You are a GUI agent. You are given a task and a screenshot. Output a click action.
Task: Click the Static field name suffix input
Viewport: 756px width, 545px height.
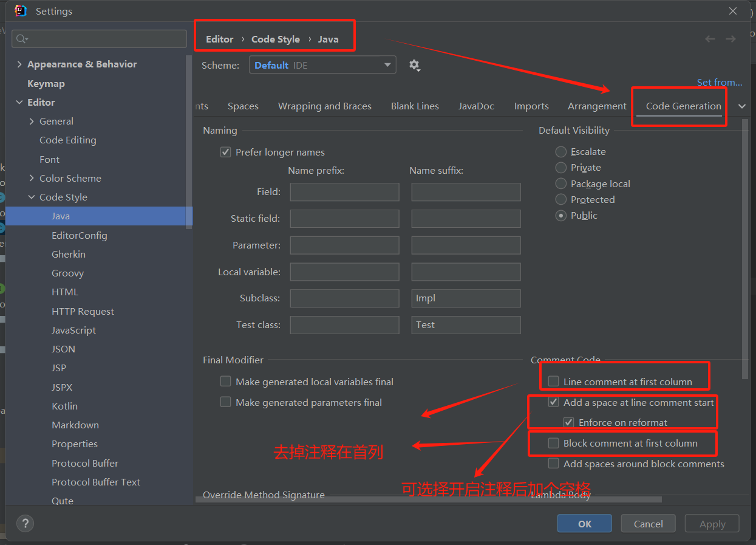tap(466, 219)
